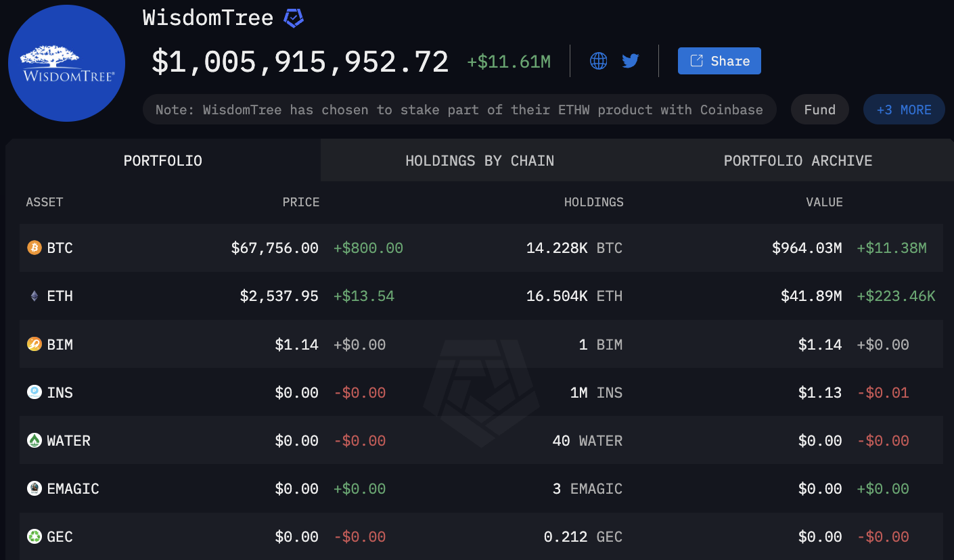
Task: Click the 1M INS holdings cell
Action: [596, 392]
